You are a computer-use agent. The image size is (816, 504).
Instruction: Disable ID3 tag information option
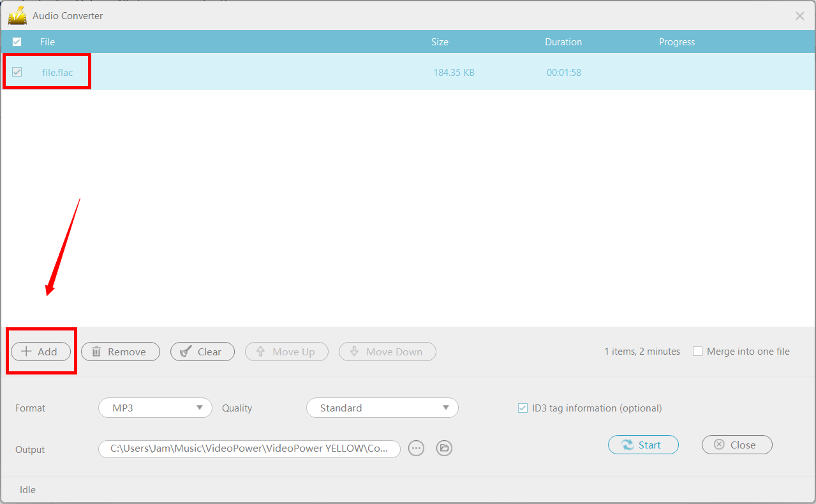[x=523, y=408]
